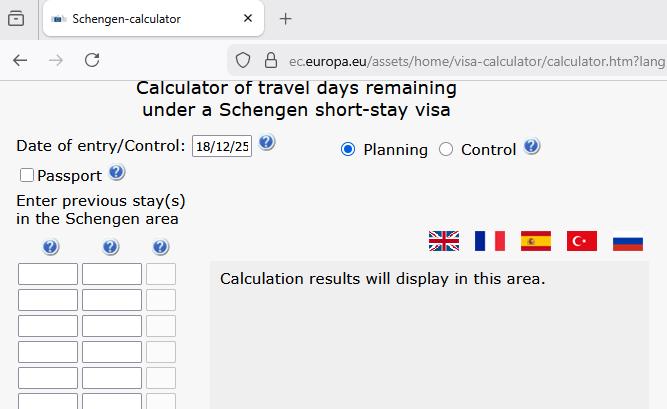Switch language to English via UK flag
This screenshot has width=667, height=409.
tap(444, 241)
